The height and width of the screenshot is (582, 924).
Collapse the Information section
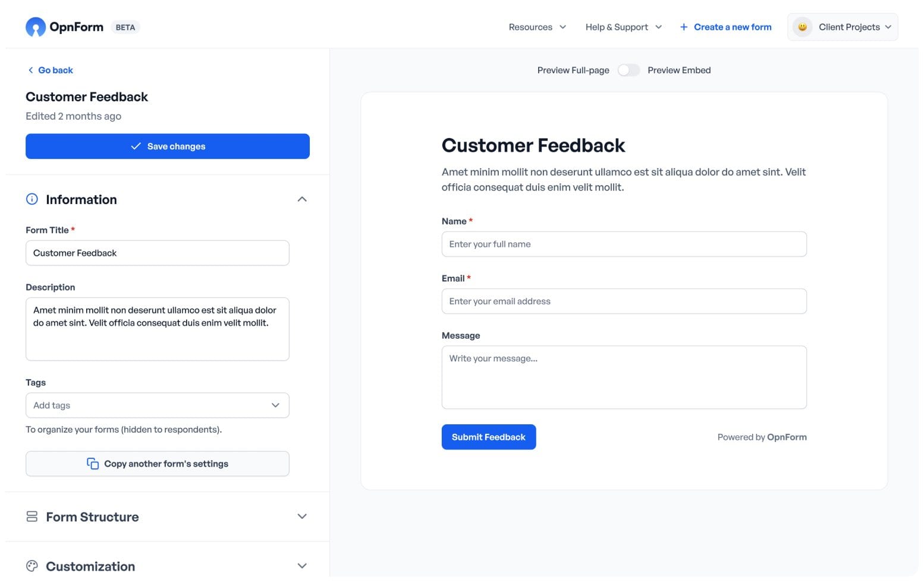click(x=302, y=199)
